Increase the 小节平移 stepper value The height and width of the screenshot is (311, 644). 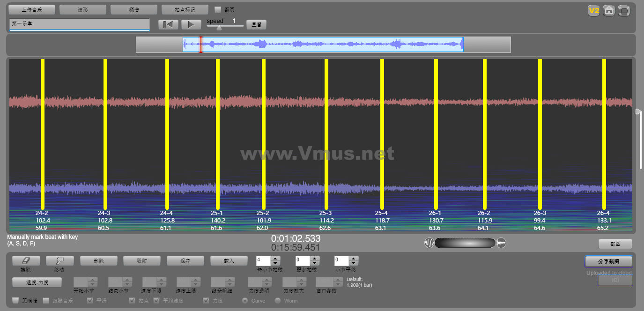(x=354, y=259)
